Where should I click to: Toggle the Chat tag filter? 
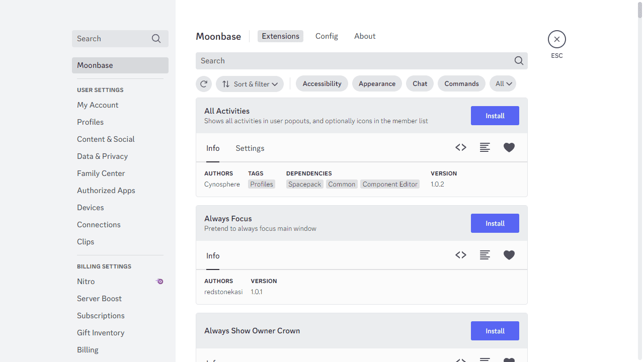[420, 83]
